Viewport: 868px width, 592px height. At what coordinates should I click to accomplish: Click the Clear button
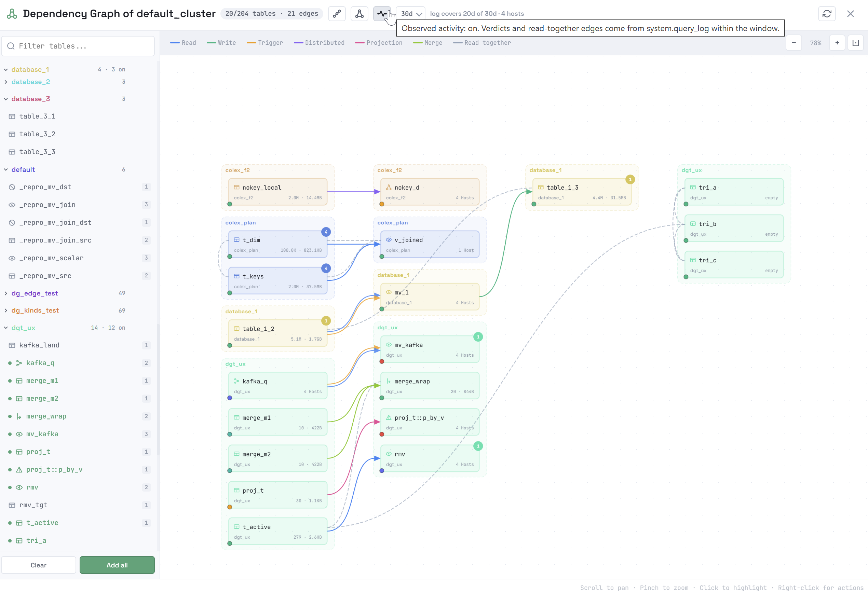[x=39, y=565]
